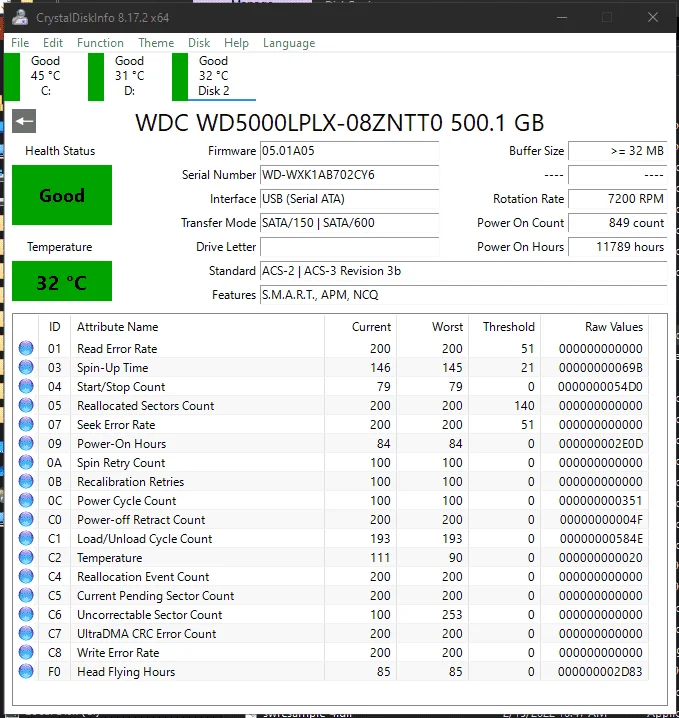Click status orb for Spin-Up Time
The width and height of the screenshot is (679, 718).
26,367
